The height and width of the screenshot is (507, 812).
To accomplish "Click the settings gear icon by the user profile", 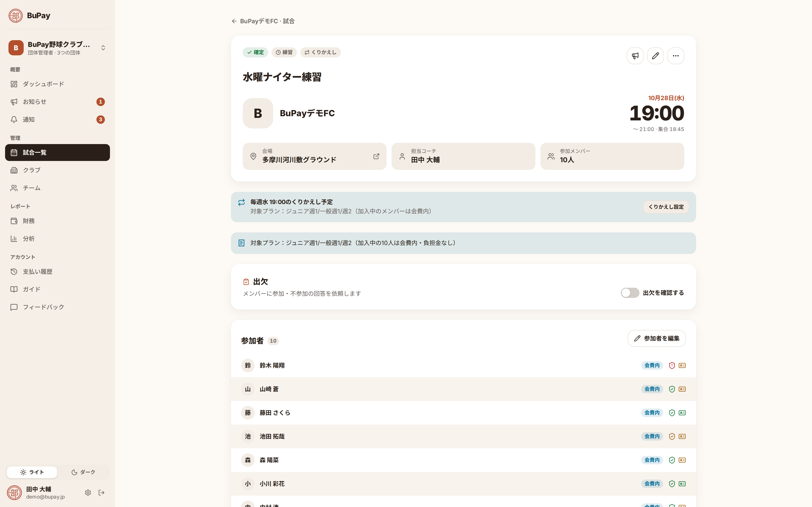I will [x=88, y=492].
